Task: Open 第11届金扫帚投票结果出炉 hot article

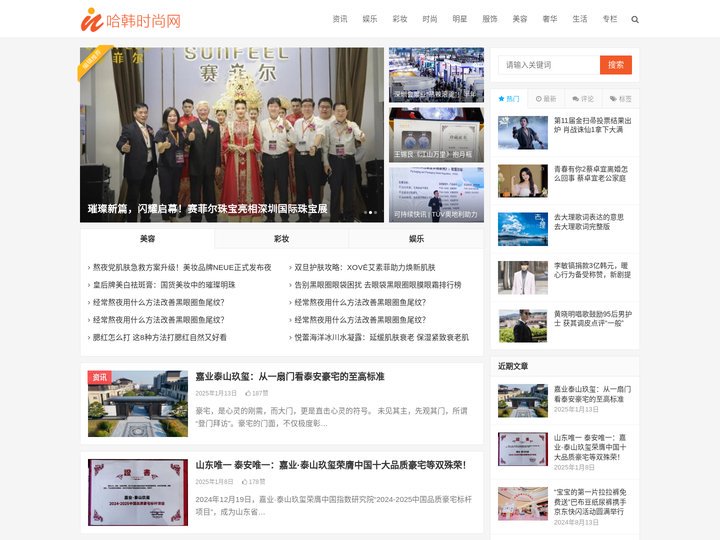Action: (x=592, y=125)
